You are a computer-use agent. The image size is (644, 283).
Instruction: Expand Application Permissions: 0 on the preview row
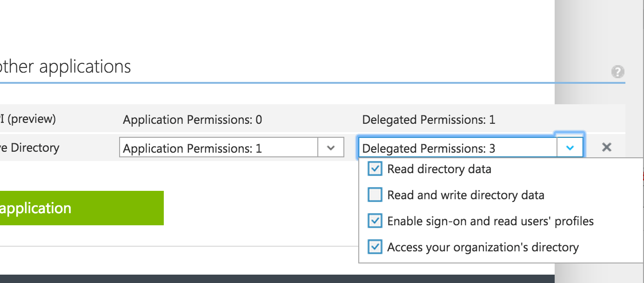[x=192, y=120]
